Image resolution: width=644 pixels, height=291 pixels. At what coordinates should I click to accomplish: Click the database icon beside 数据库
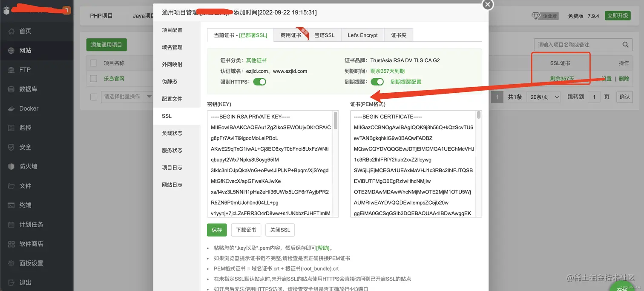[11, 89]
